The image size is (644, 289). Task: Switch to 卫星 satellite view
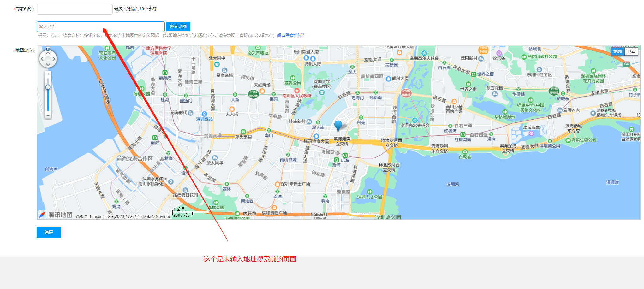pos(631,51)
